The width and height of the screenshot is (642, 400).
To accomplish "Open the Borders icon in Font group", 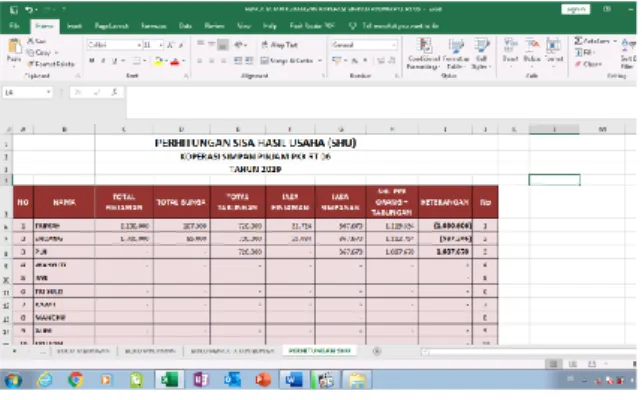I will pos(136,61).
